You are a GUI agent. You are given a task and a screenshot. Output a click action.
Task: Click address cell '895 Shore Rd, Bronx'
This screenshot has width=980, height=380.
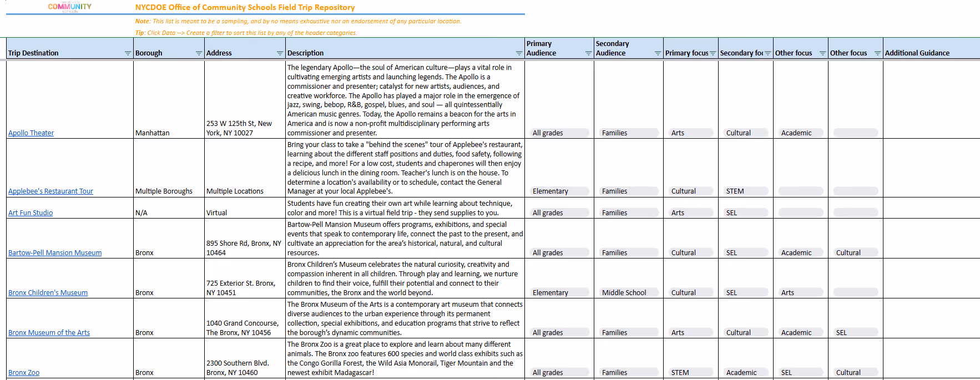pos(245,239)
